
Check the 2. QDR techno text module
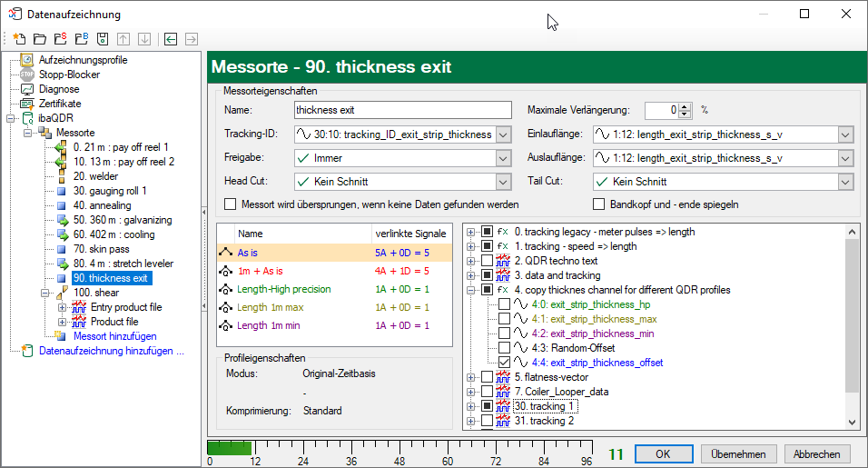tap(488, 260)
